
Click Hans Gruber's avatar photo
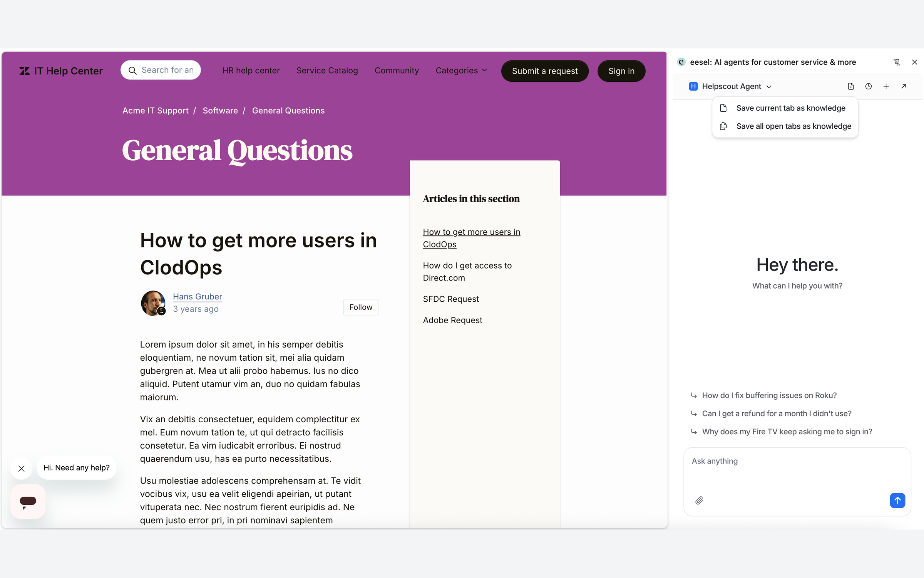click(153, 303)
